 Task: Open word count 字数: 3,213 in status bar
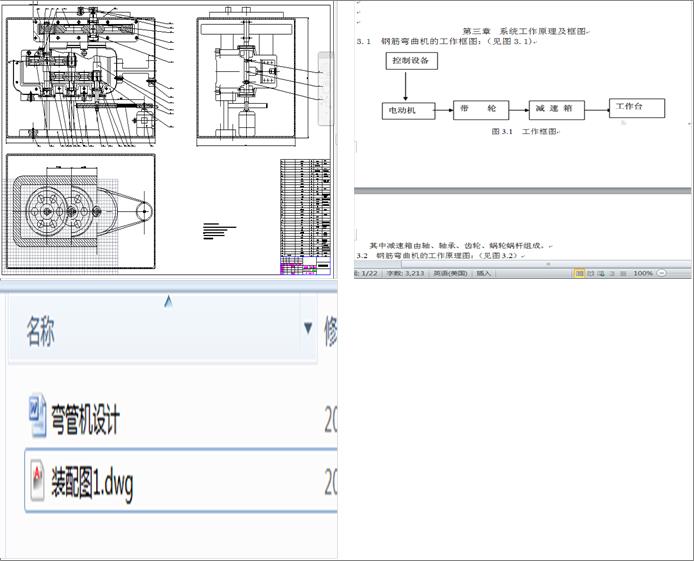[x=405, y=273]
